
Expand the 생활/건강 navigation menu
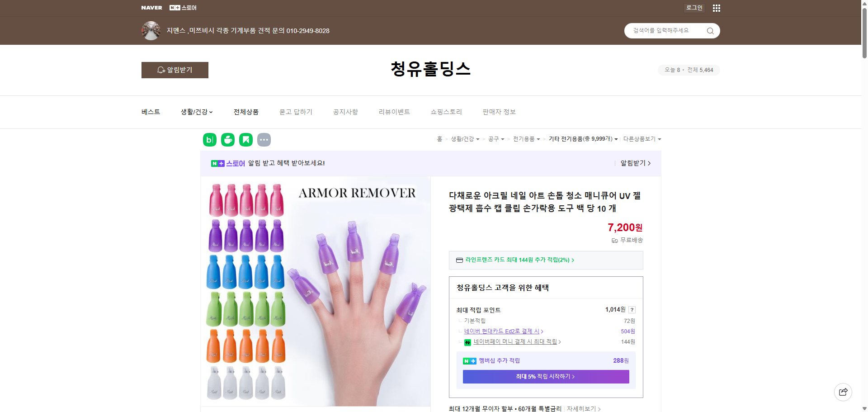(x=196, y=112)
